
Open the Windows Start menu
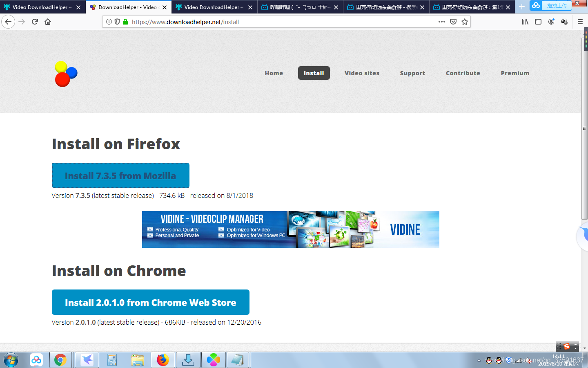[x=11, y=360]
